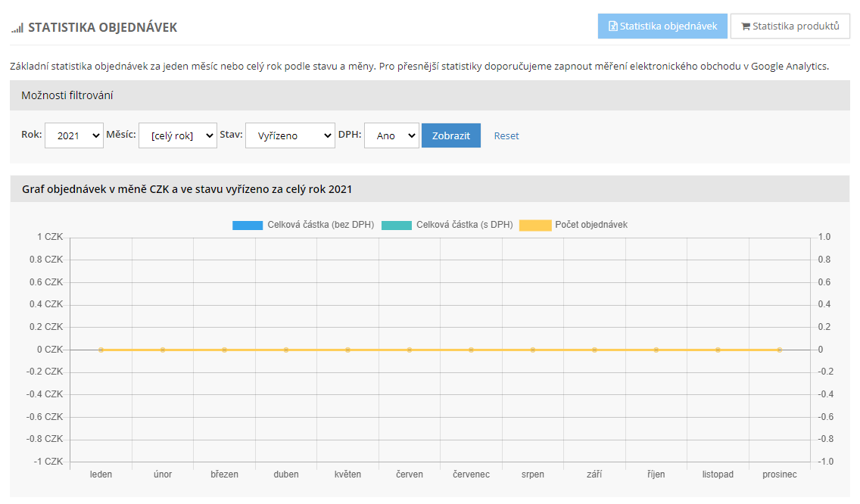
Task: Toggle Celková částka (bez DPH) legend swatch
Action: (x=247, y=226)
